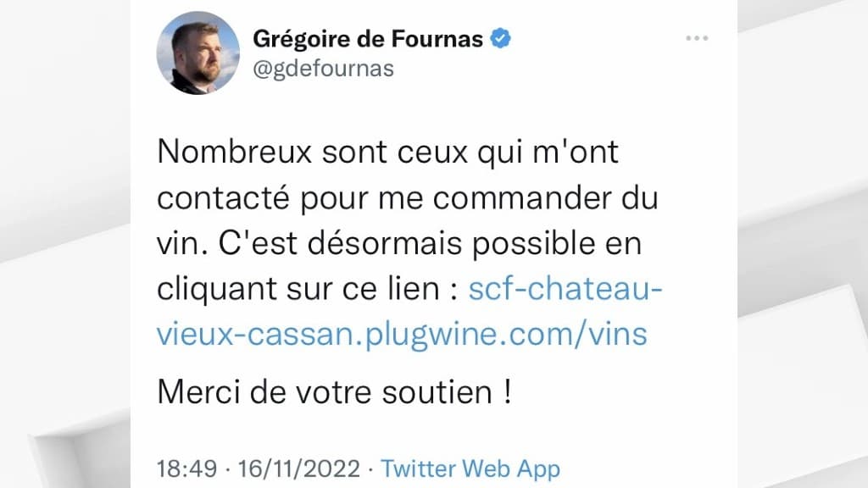
Task: Open the Twitter Web App source link
Action: pyautogui.click(x=470, y=469)
